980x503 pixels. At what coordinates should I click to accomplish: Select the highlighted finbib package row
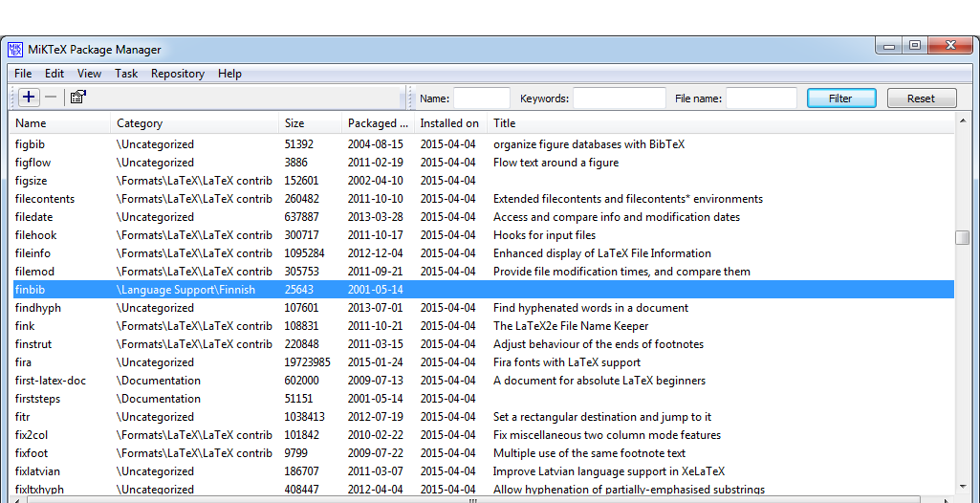pos(484,290)
